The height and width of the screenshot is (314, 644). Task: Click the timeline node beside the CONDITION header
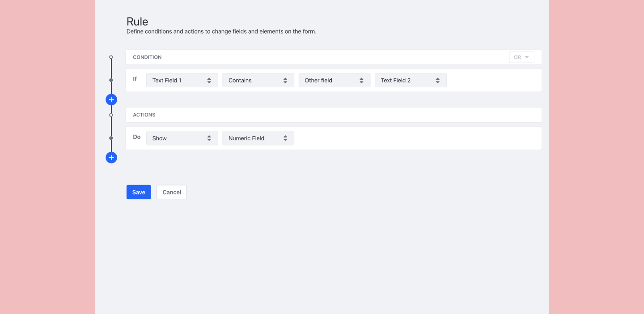click(x=111, y=57)
